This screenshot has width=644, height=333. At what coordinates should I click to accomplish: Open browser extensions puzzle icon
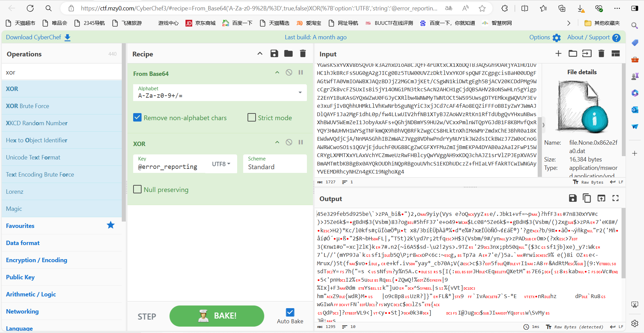pos(505,8)
